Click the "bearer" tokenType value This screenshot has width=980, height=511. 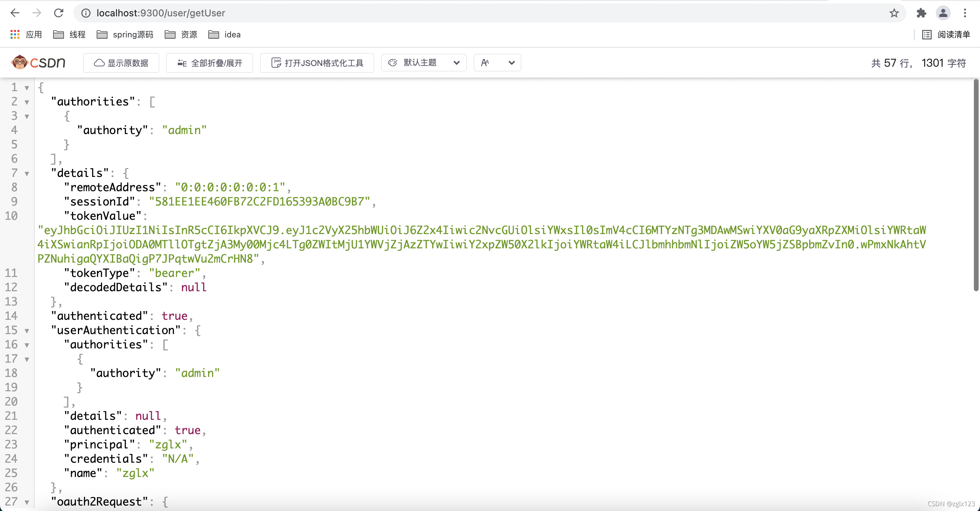175,273
